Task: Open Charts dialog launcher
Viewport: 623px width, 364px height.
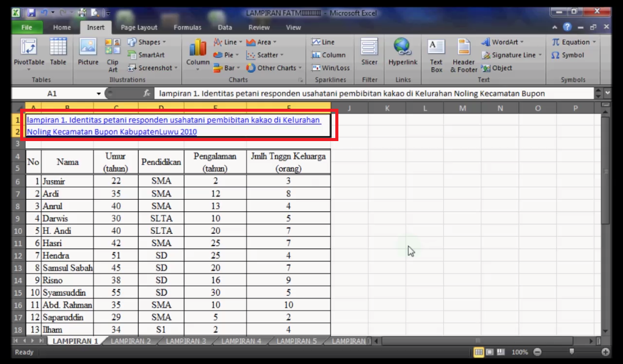Action: pos(301,80)
